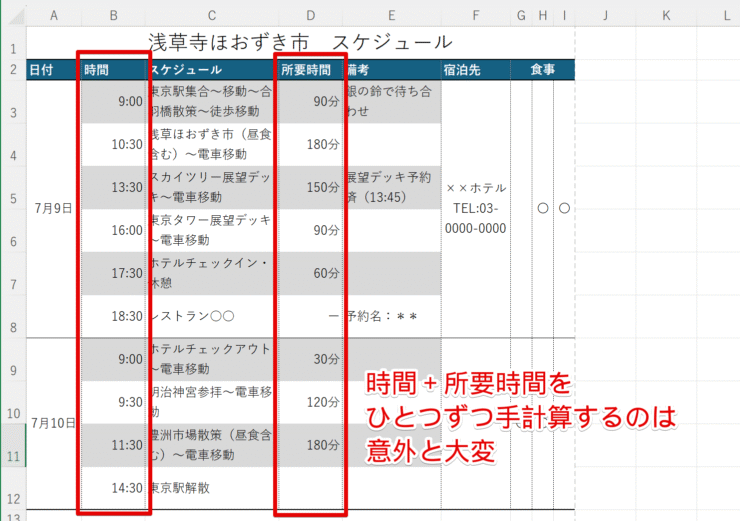Select the ××ホテル TEL cell
Screen dimensions: 740x521
pyautogui.click(x=475, y=208)
